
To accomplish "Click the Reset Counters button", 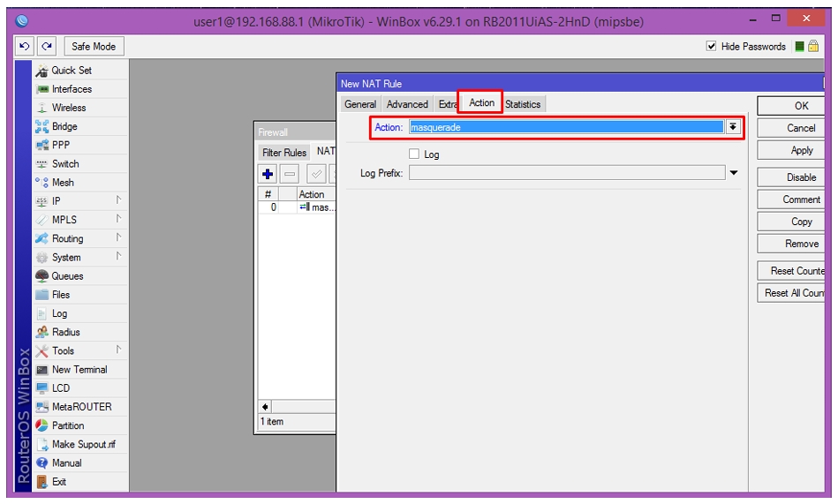I will [791, 271].
